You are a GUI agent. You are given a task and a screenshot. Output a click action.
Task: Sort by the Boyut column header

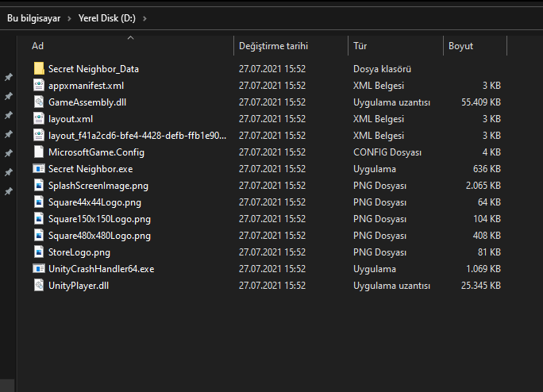tap(460, 46)
